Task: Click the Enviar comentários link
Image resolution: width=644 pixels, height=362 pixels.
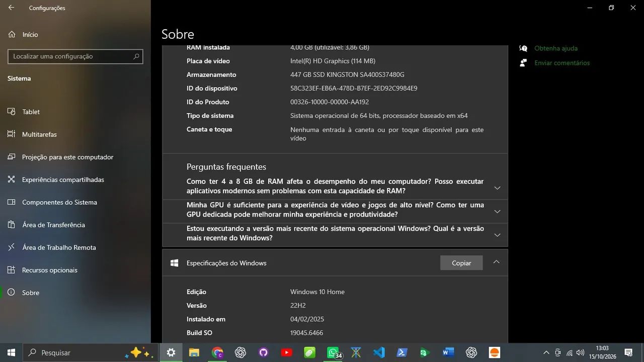Action: 562,63
